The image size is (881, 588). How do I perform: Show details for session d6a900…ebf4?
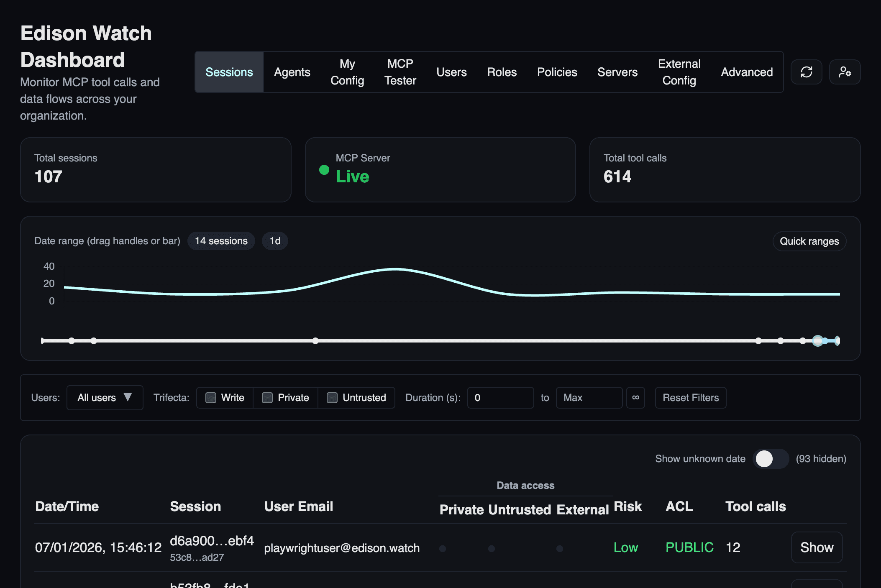click(x=817, y=547)
